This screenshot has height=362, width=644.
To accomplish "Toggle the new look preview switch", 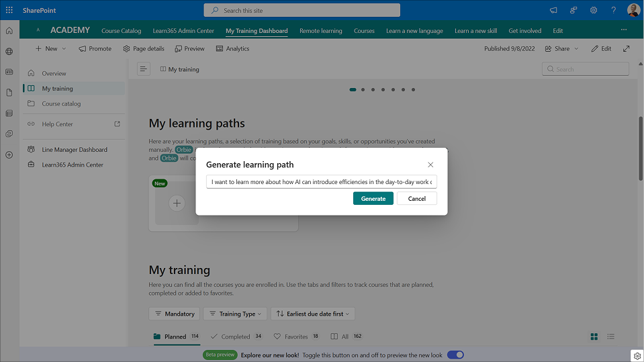I will tap(455, 355).
